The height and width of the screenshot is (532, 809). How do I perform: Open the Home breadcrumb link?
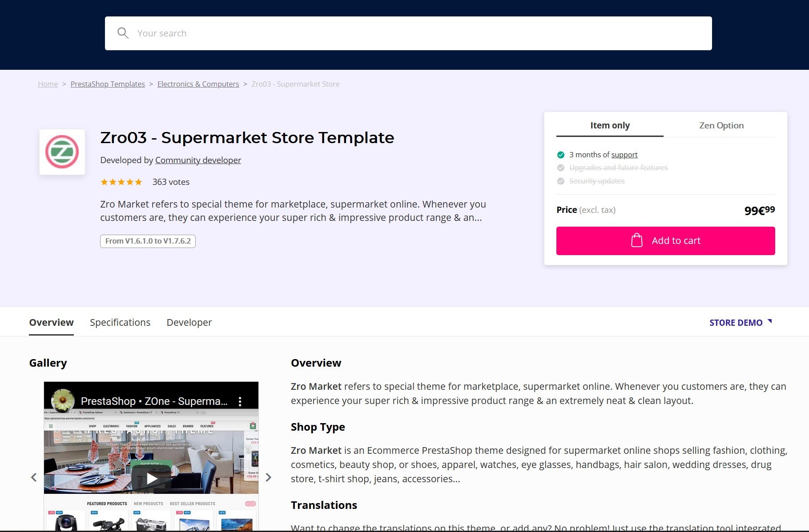[48, 84]
